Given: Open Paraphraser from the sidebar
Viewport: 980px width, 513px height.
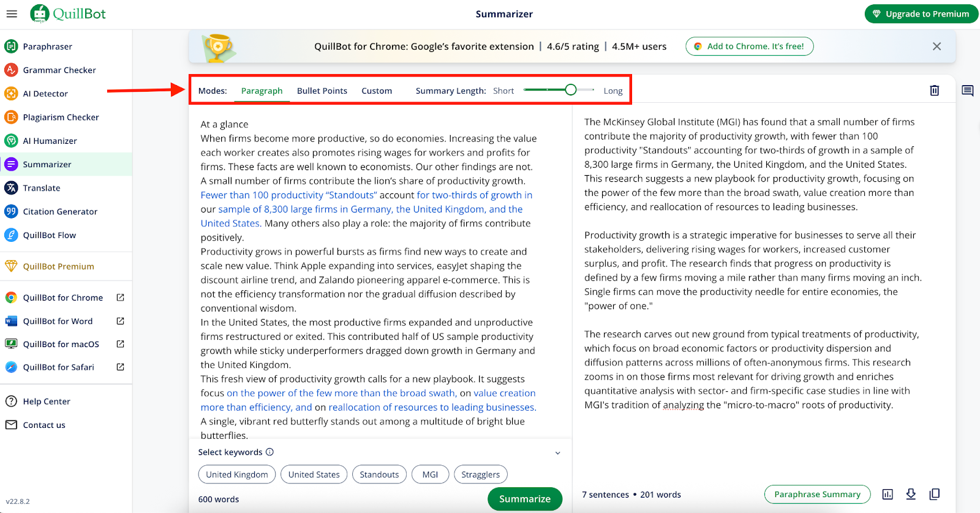Looking at the screenshot, I should click(47, 47).
